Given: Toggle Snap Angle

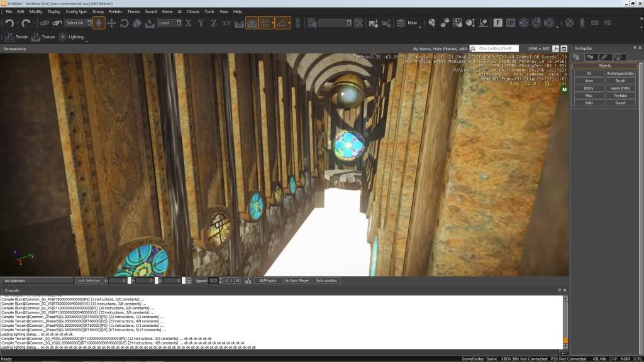Looking at the screenshot, I should 281,23.
